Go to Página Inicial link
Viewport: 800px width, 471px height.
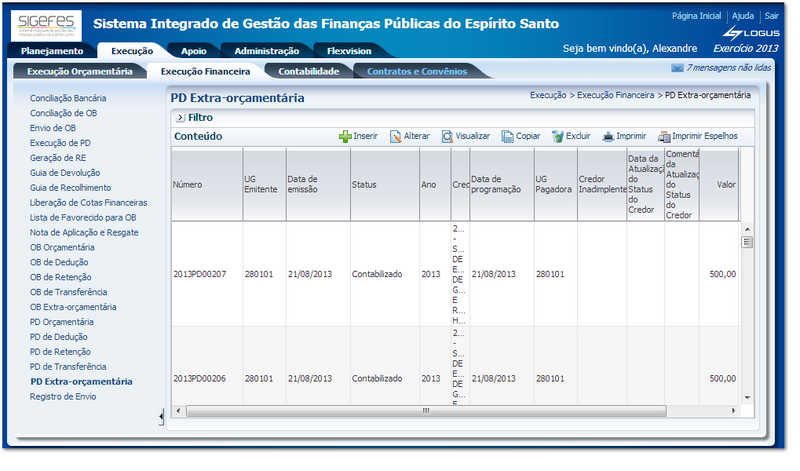[x=696, y=16]
